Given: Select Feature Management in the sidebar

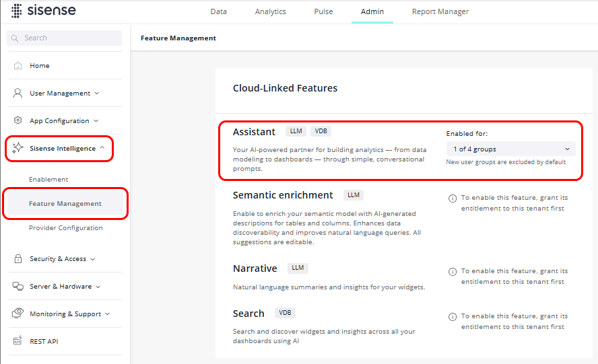Looking at the screenshot, I should pyautogui.click(x=65, y=204).
